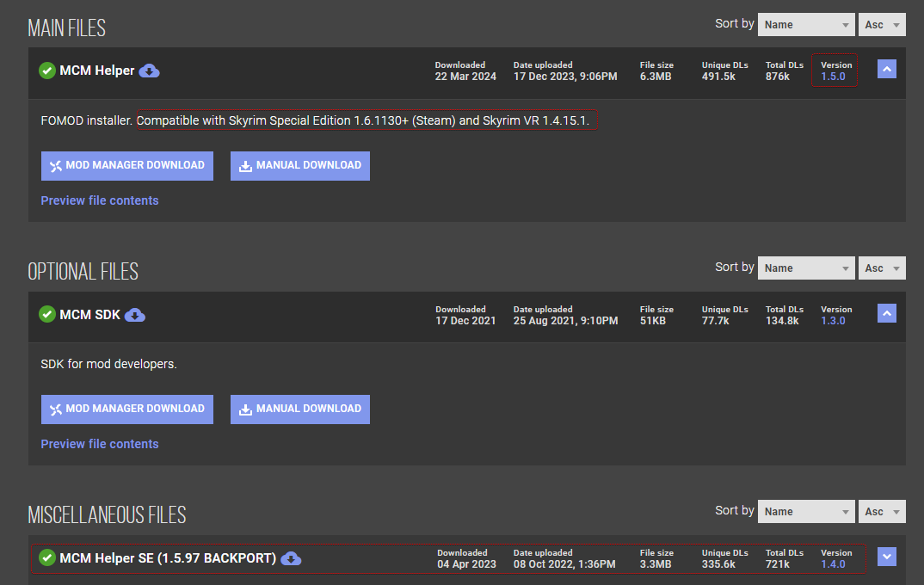
Task: Click the MCM Helper file title
Action: (97, 71)
